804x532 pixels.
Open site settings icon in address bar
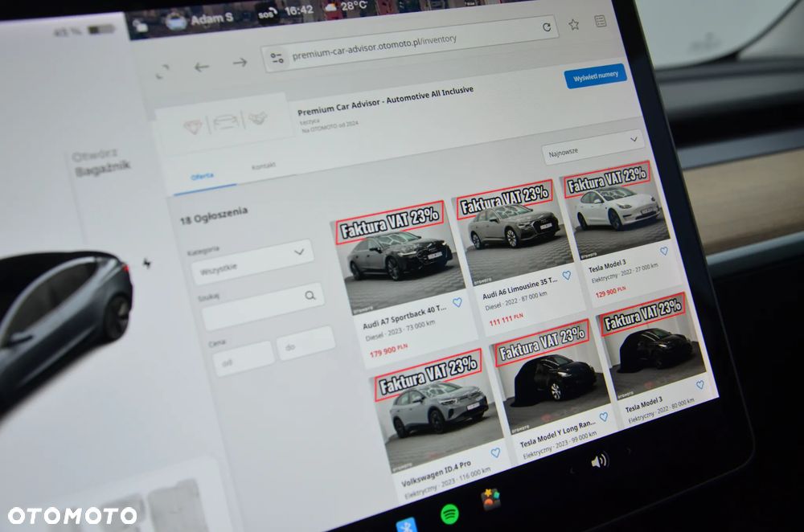tap(277, 58)
